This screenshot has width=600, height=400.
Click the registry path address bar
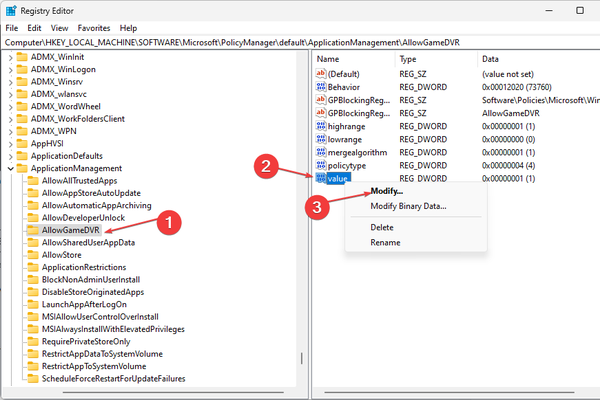click(300, 44)
